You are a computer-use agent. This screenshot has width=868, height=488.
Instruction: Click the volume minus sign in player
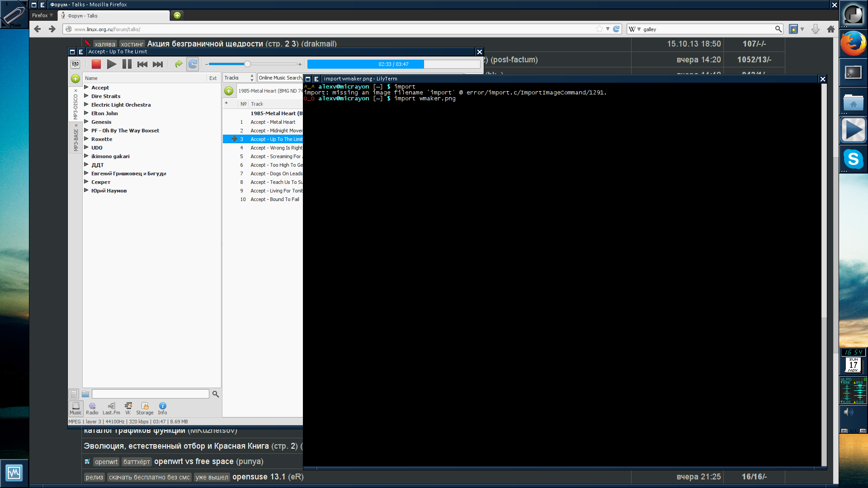coord(207,64)
